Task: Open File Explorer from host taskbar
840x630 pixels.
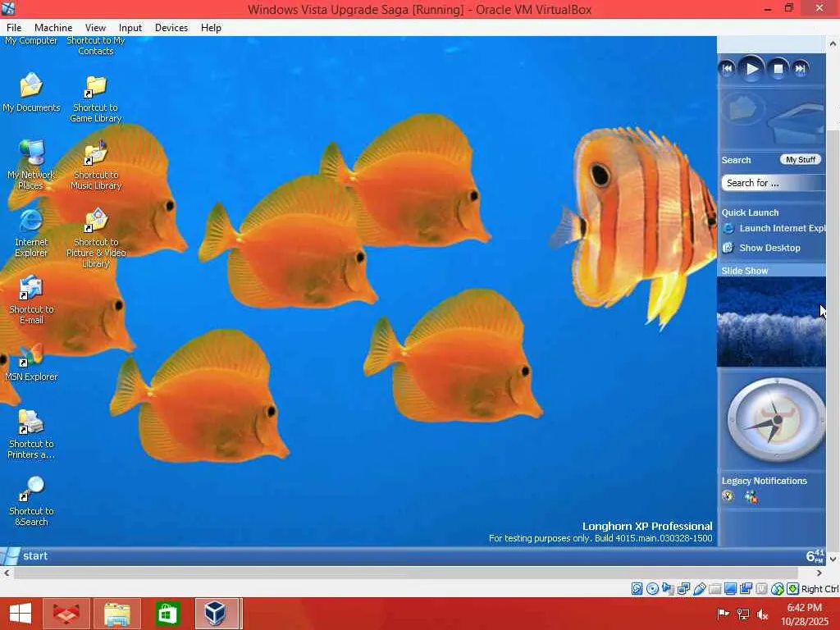Action: tap(117, 614)
